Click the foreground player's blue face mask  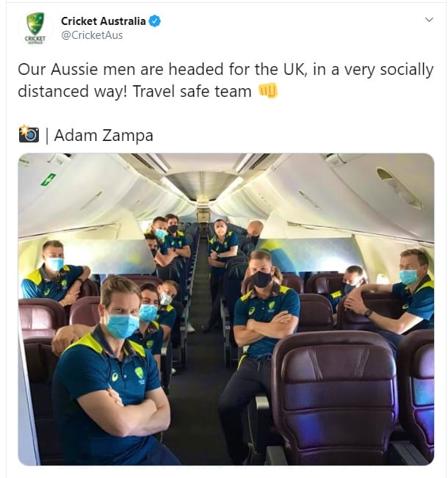point(123,326)
